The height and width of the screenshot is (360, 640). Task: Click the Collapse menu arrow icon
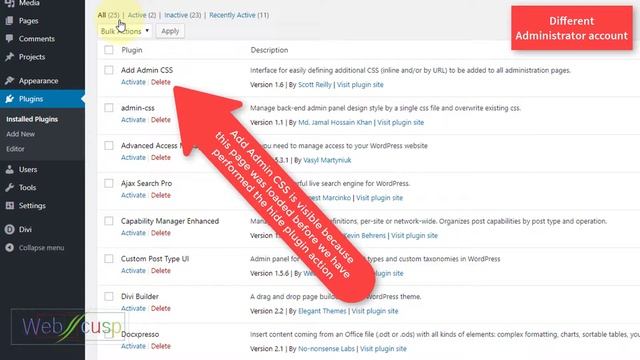click(x=10, y=247)
